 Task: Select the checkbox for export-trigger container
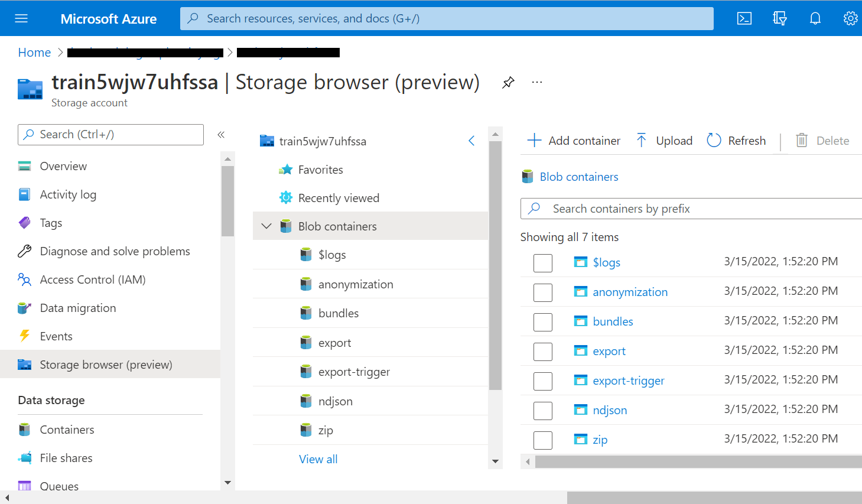(x=543, y=381)
